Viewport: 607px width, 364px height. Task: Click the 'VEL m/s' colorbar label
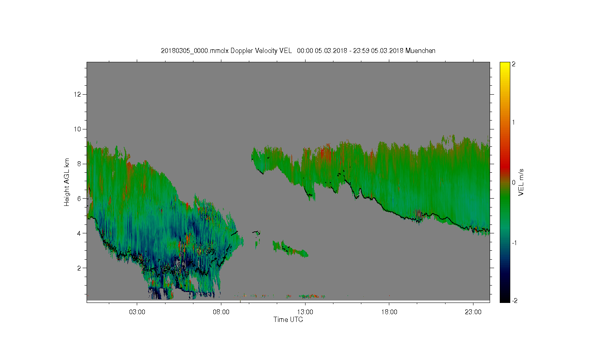coord(521,182)
